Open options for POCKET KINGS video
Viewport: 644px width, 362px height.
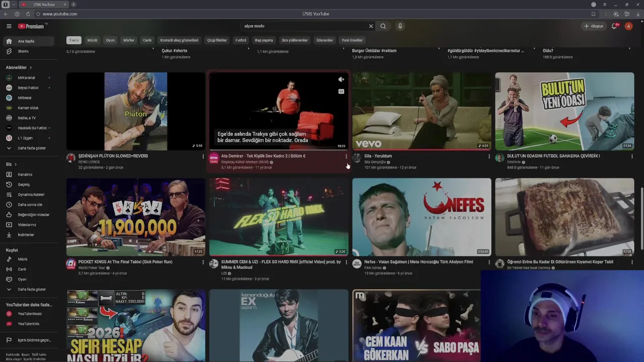click(x=203, y=262)
